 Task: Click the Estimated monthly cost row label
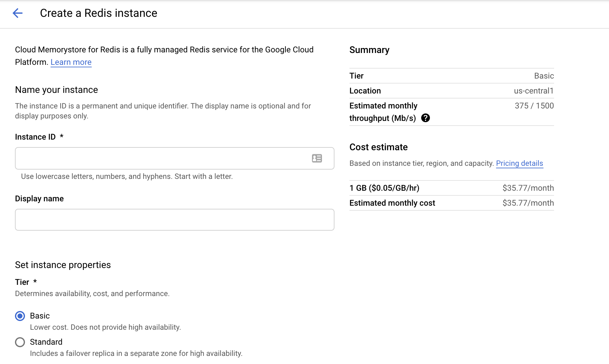(392, 203)
